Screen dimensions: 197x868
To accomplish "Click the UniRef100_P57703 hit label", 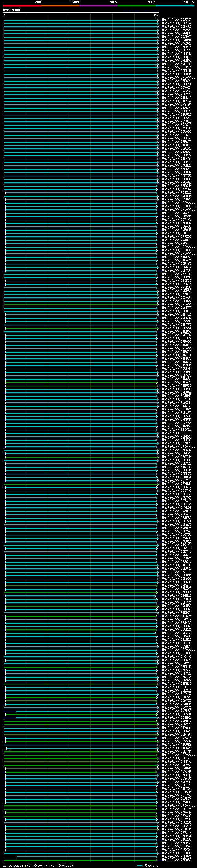I will pyautogui.click(x=177, y=796).
